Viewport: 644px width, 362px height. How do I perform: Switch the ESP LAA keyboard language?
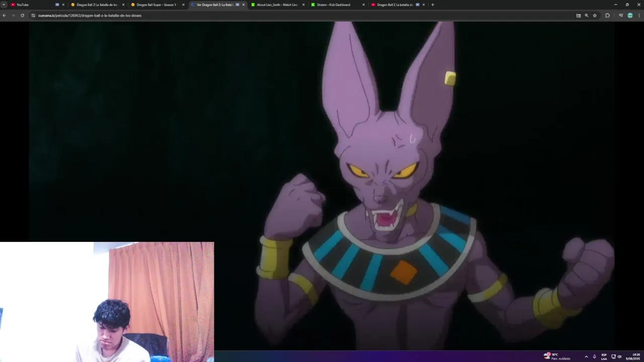tap(604, 356)
